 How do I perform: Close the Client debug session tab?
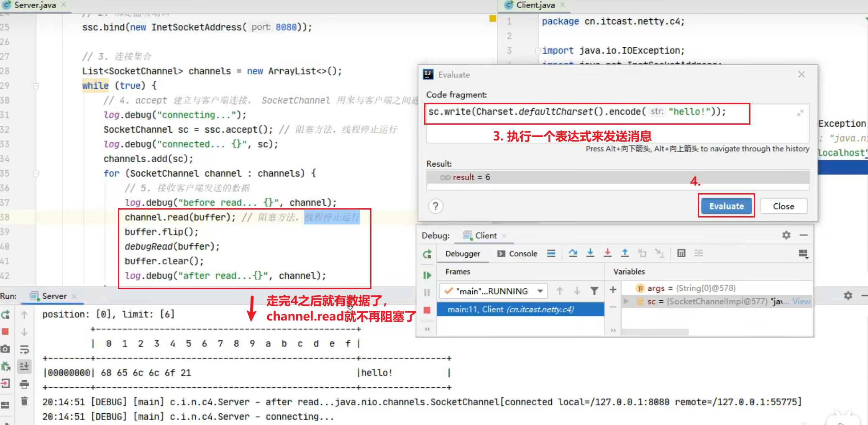(x=504, y=236)
